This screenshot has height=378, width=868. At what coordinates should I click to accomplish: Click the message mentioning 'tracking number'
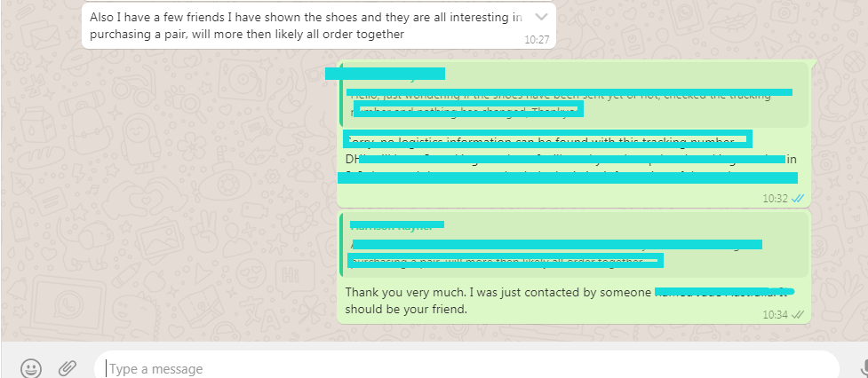click(546, 142)
